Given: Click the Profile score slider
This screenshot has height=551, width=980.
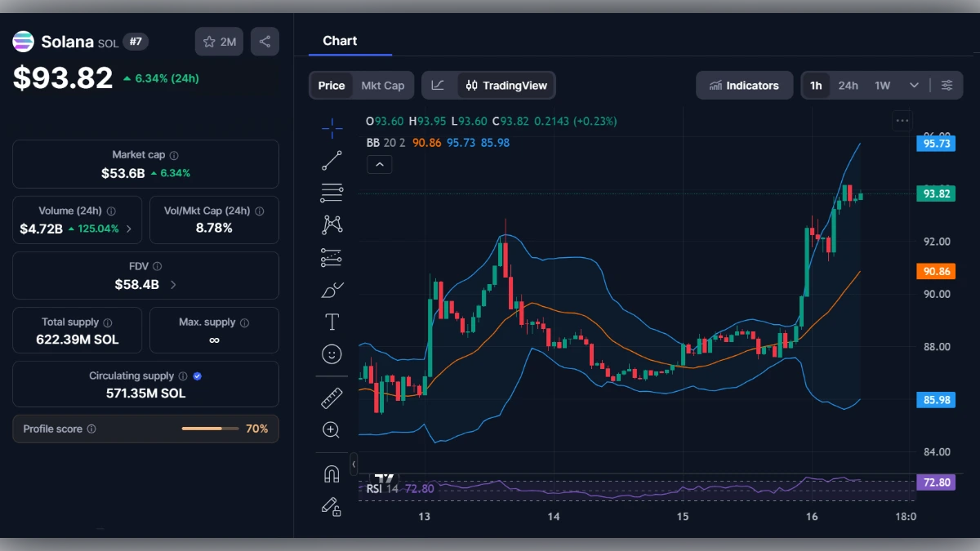Looking at the screenshot, I should 210,429.
